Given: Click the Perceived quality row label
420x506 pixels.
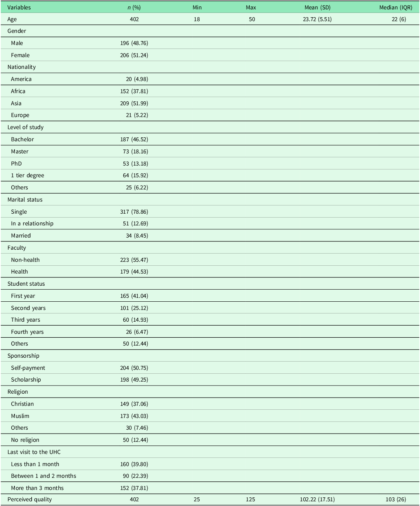Looking at the screenshot, I should pyautogui.click(x=29, y=499).
